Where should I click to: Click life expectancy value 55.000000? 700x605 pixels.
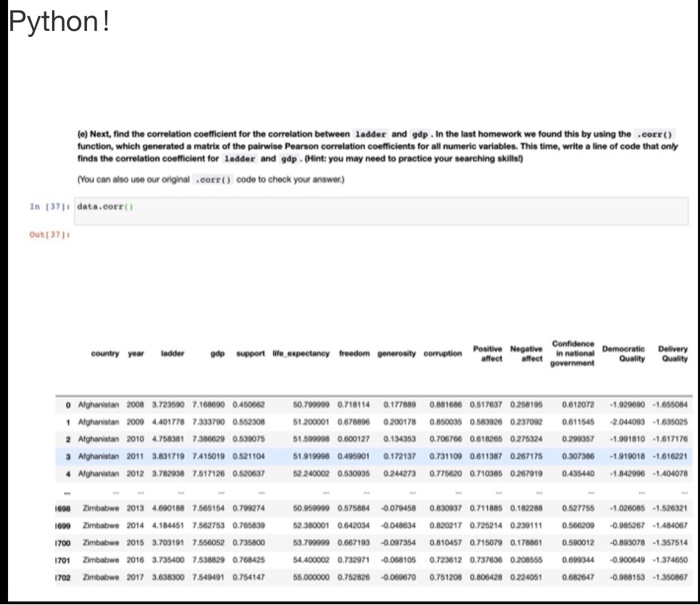point(311,577)
